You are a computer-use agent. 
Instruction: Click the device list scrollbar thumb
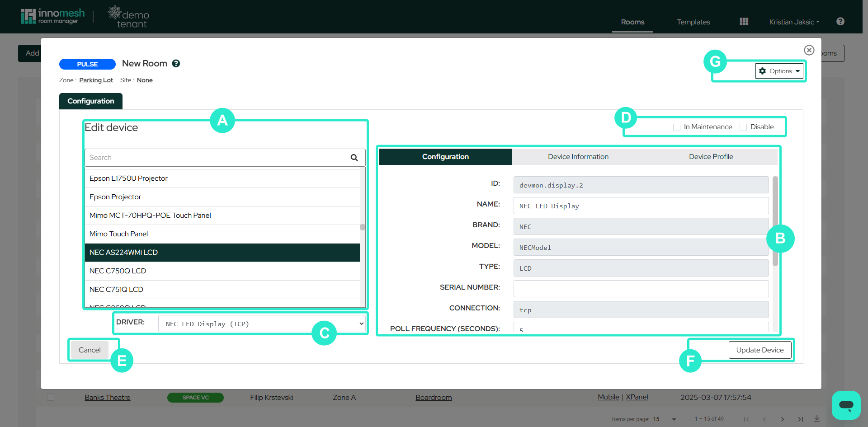point(363,227)
